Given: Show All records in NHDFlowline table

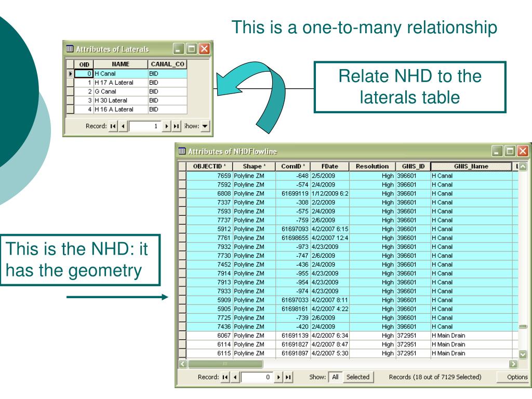Looking at the screenshot, I should click(335, 377).
